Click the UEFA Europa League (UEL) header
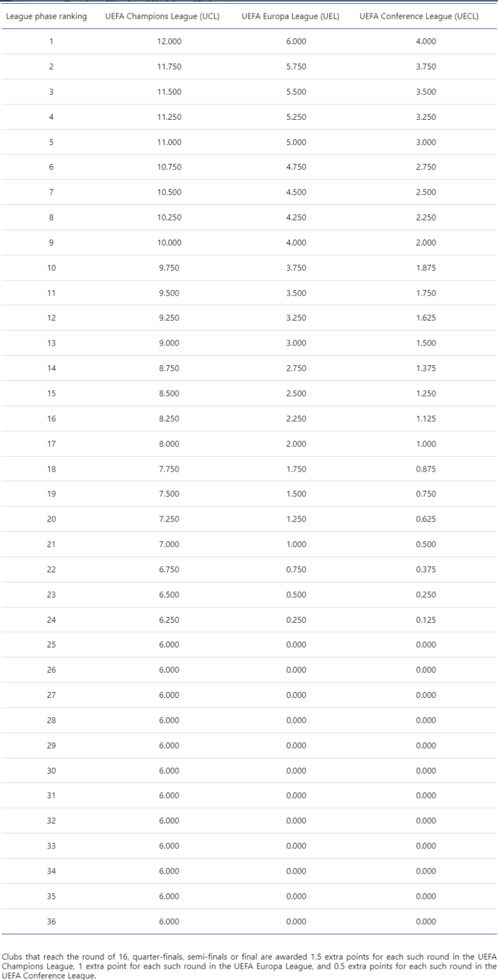The width and height of the screenshot is (498, 980). [290, 16]
